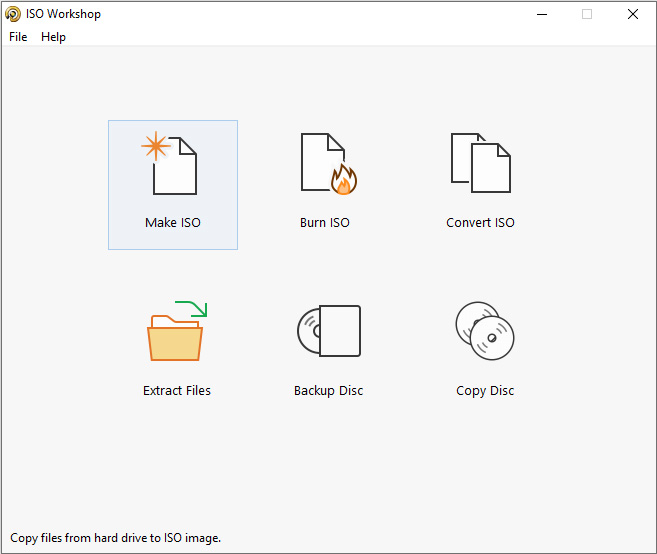Click the status bar text 'Copy files from hard drive to ISO image.'
Image resolution: width=657 pixels, height=554 pixels.
click(116, 538)
